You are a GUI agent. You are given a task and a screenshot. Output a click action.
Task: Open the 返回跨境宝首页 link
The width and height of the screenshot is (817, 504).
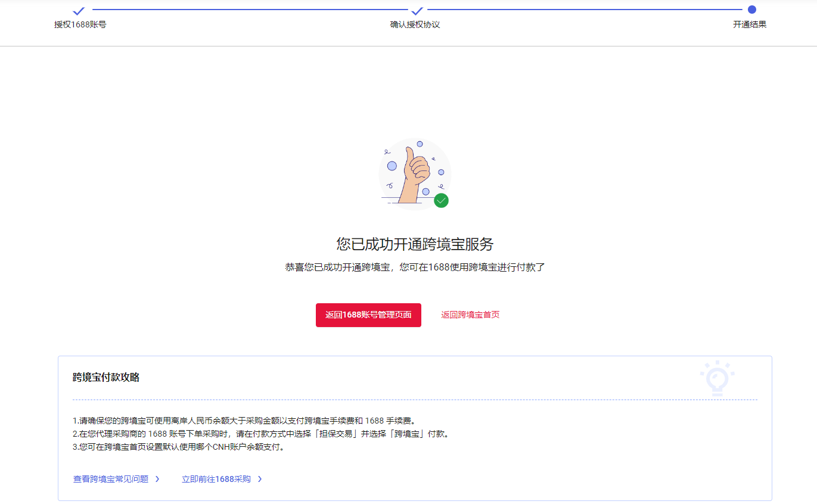click(470, 315)
